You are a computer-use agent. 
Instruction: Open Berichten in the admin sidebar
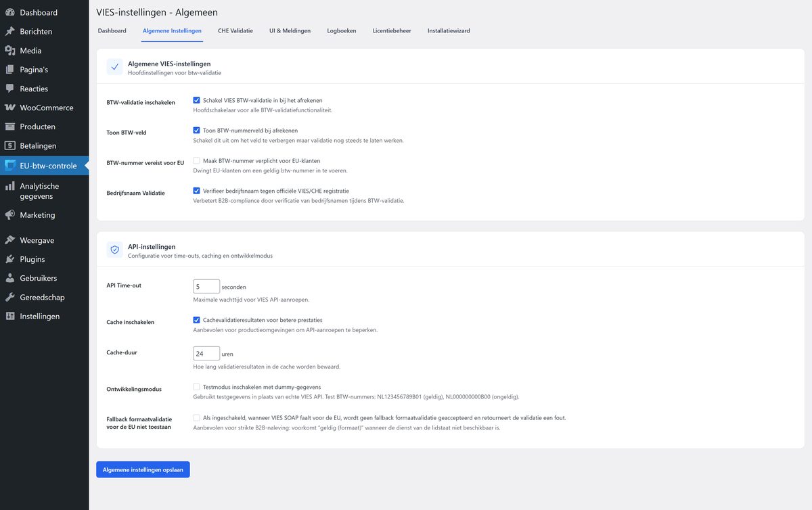[44, 31]
